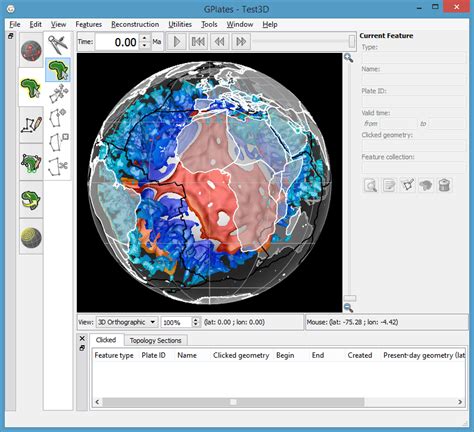Select the Choose Feature Africa tool
Screen dimensions: 474x432
[x=58, y=70]
